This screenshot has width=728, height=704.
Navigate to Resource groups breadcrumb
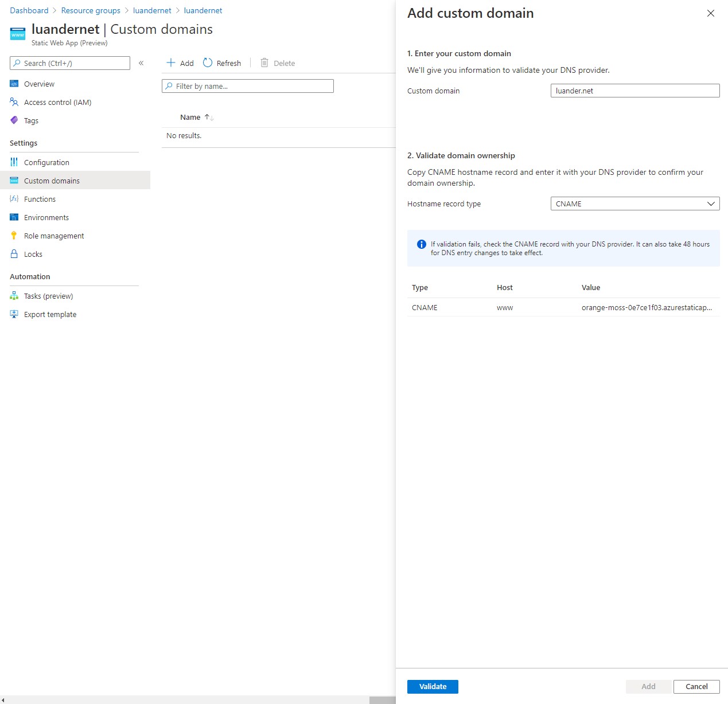[x=91, y=10]
